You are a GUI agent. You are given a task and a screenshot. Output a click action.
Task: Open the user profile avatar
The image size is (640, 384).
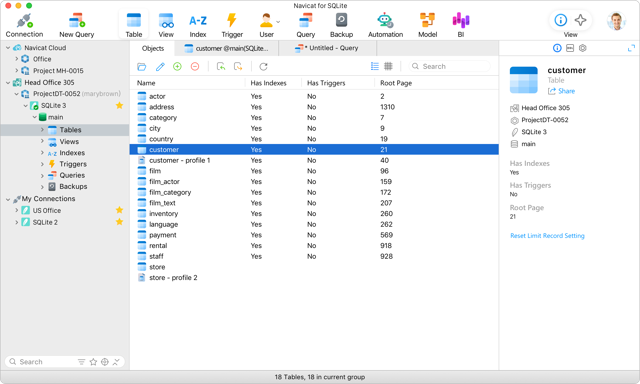(616, 21)
